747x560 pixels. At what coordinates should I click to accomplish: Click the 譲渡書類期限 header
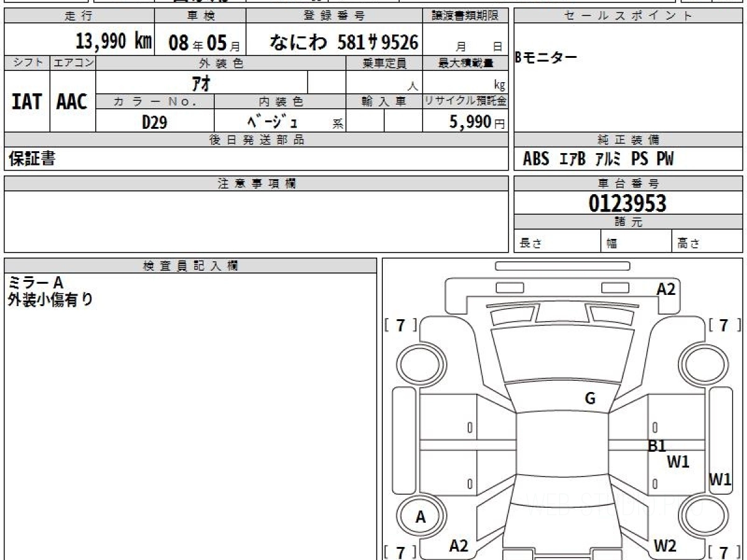(x=466, y=16)
